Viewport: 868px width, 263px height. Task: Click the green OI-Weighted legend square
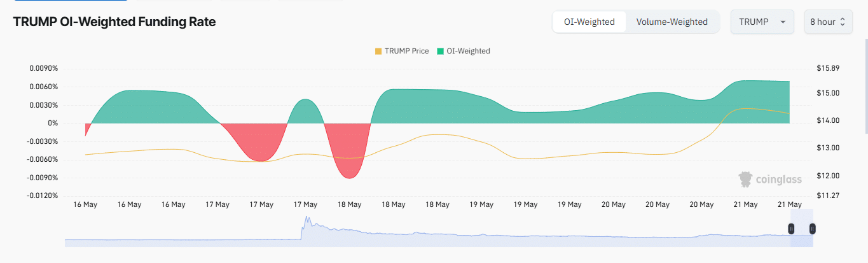tap(440, 51)
